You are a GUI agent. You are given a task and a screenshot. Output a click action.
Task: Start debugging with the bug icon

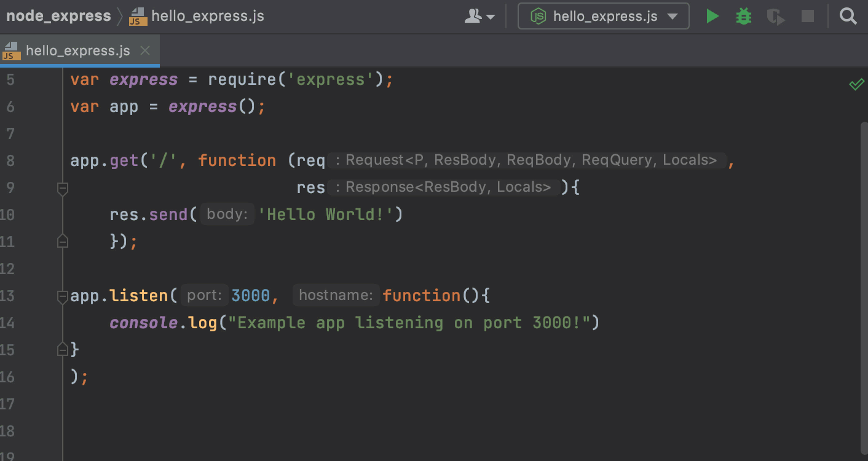click(743, 16)
